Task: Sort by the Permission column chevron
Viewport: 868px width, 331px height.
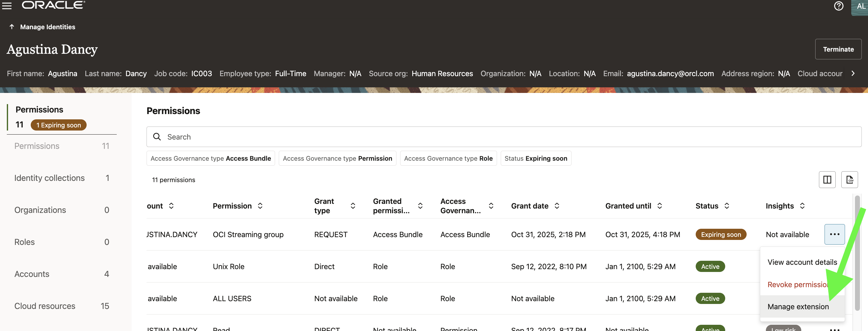Action: [260, 206]
